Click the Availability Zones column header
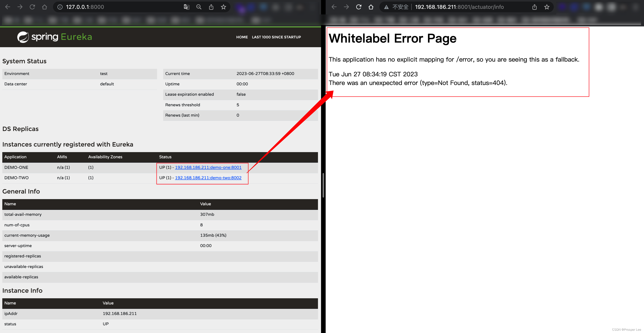This screenshot has width=644, height=333. tap(105, 157)
